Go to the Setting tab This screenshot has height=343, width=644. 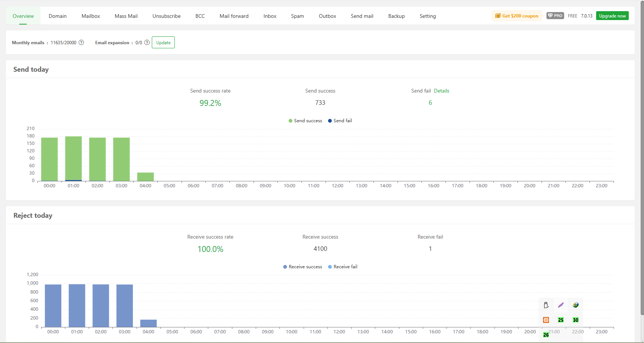tap(428, 16)
